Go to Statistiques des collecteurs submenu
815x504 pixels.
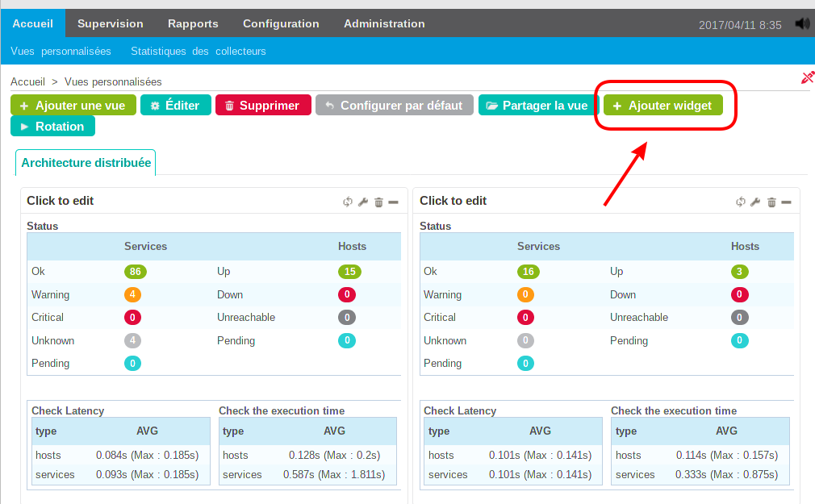coord(198,52)
